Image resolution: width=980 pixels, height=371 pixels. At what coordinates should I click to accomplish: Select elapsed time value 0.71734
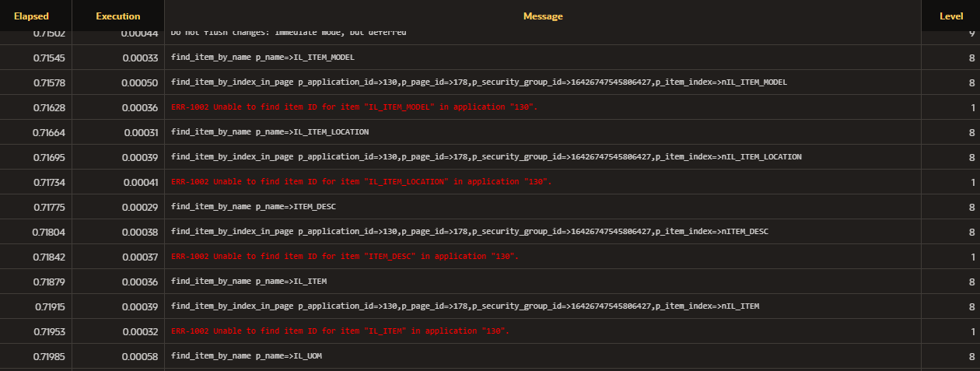tap(49, 182)
